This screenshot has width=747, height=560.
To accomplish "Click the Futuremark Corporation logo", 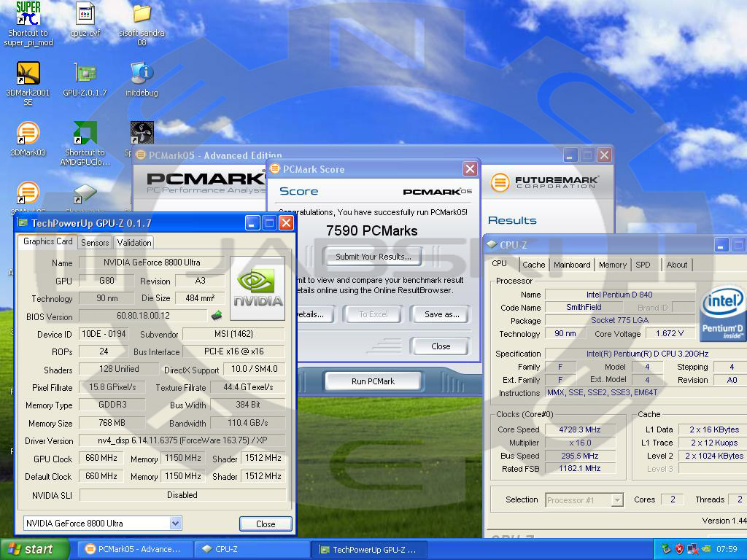I will pos(544,182).
